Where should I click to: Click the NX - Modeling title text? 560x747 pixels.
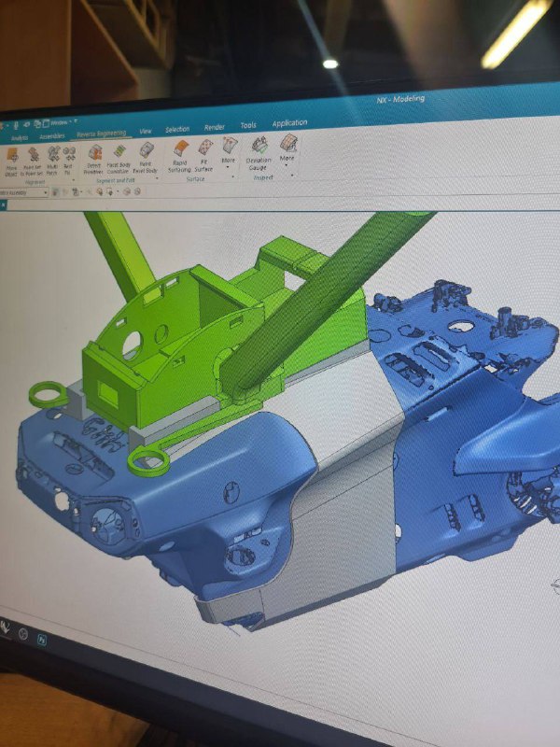tap(400, 99)
